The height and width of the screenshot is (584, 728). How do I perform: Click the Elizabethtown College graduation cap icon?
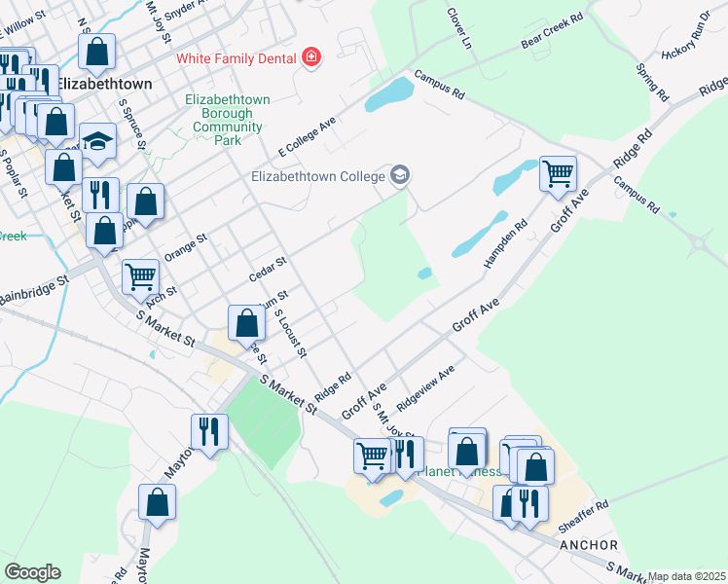click(x=400, y=175)
